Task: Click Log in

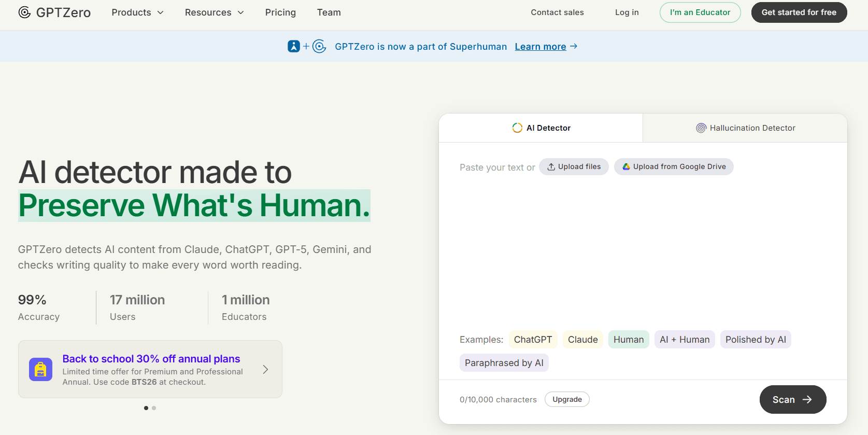Action: click(x=627, y=12)
